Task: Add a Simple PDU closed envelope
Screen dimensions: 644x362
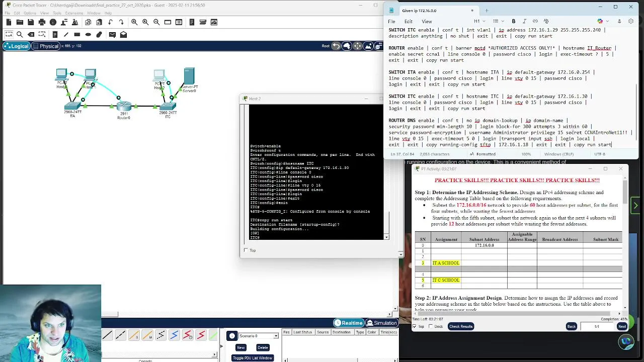Action: coord(112,35)
